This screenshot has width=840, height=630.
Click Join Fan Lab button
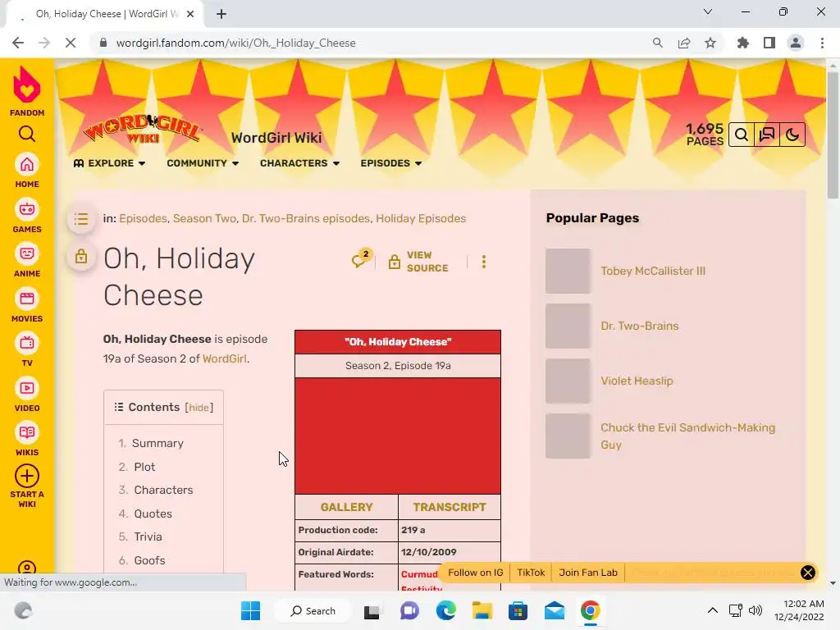tap(588, 573)
